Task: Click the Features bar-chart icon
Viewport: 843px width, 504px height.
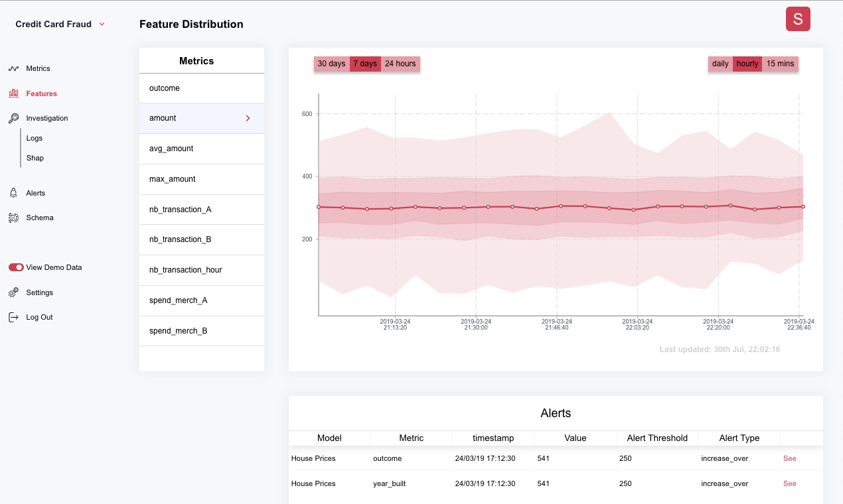Action: (13, 94)
